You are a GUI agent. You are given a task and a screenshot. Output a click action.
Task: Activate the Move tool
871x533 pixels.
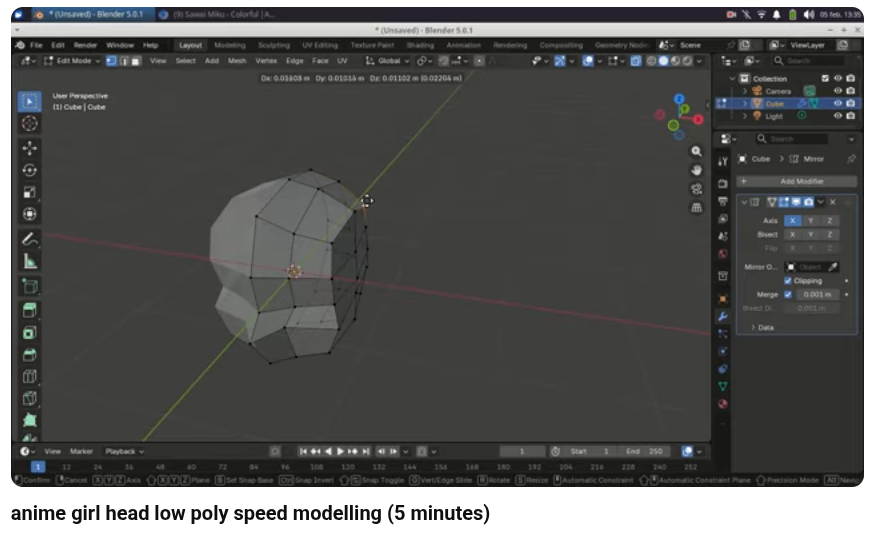(30, 148)
